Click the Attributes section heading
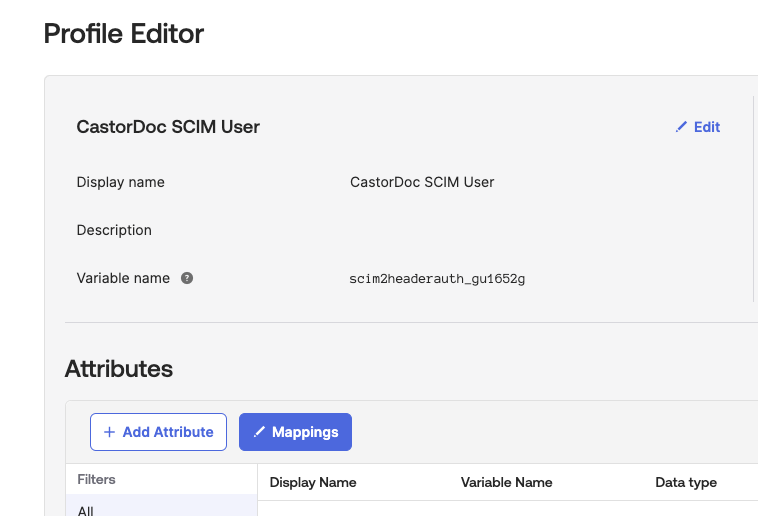The width and height of the screenshot is (758, 516). (119, 368)
